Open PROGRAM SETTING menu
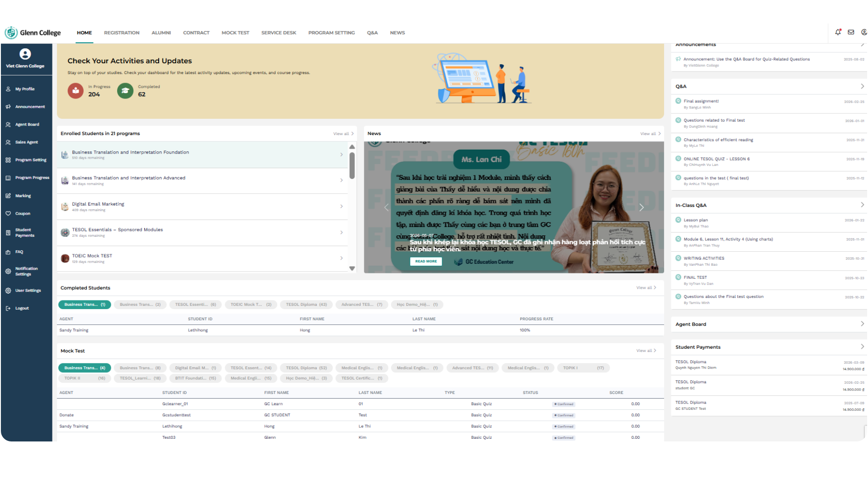The image size is (868, 488). click(331, 33)
